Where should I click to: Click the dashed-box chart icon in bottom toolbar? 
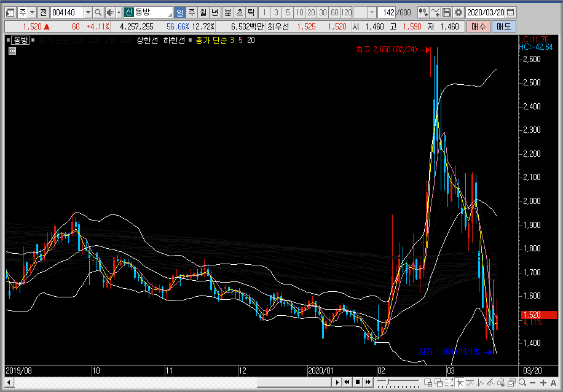449,382
